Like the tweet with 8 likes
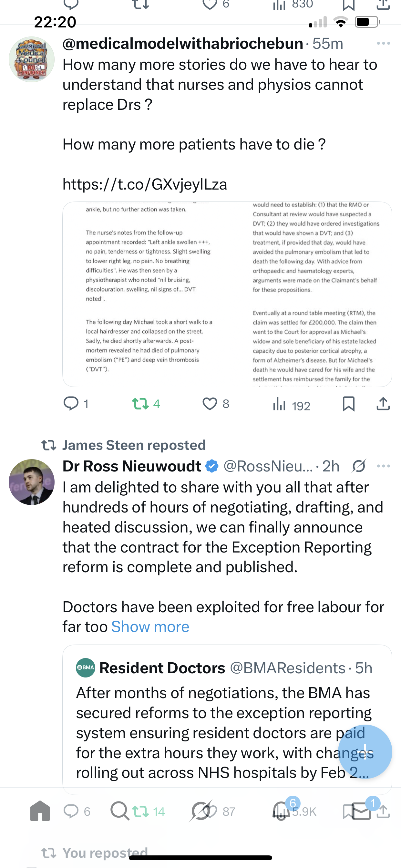Screen dimensions: 401x868 click(210, 404)
